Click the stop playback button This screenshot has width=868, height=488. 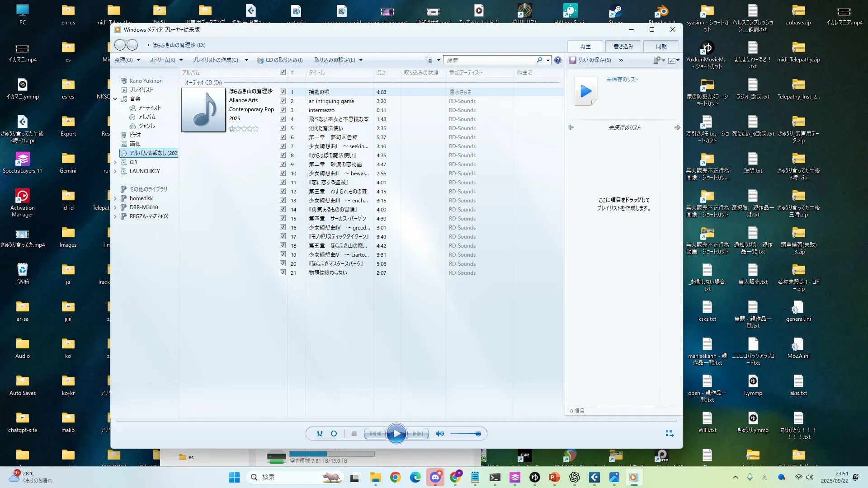click(354, 434)
